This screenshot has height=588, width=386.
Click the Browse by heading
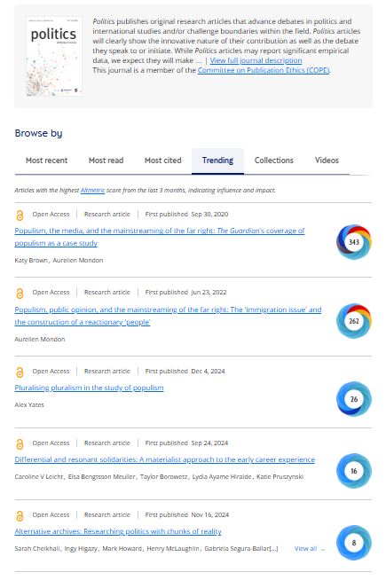pyautogui.click(x=39, y=133)
